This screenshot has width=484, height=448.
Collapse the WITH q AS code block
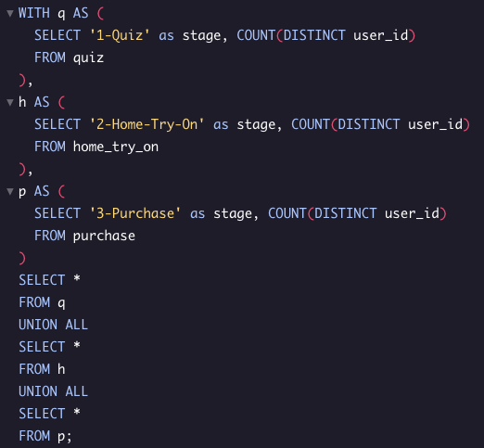pos(10,13)
